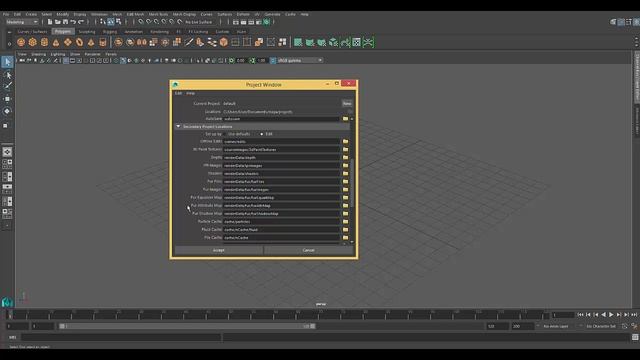
Task: Create a polygon cone from the shelf
Action: tap(56, 42)
